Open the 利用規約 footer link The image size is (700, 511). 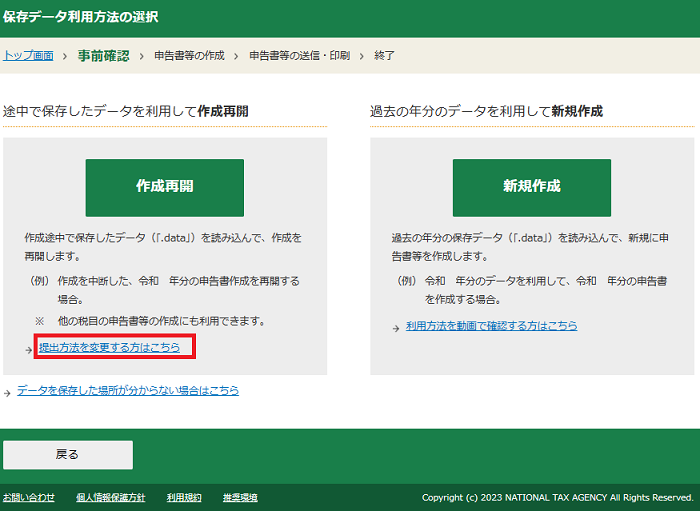[x=184, y=497]
